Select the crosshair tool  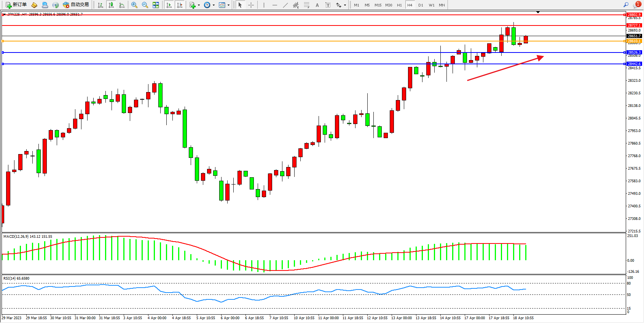(x=251, y=5)
